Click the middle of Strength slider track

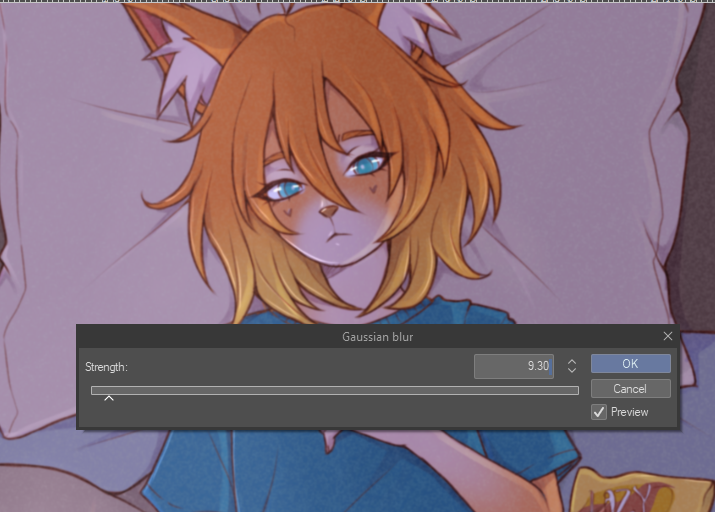pos(335,390)
